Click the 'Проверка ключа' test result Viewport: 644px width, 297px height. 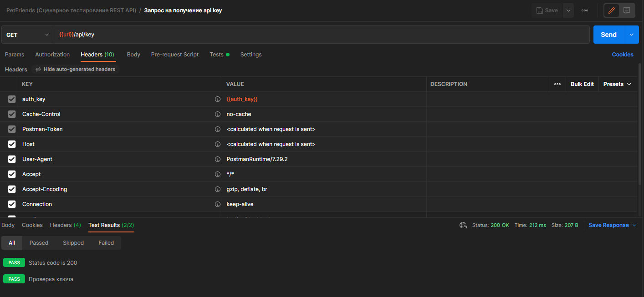tap(51, 279)
